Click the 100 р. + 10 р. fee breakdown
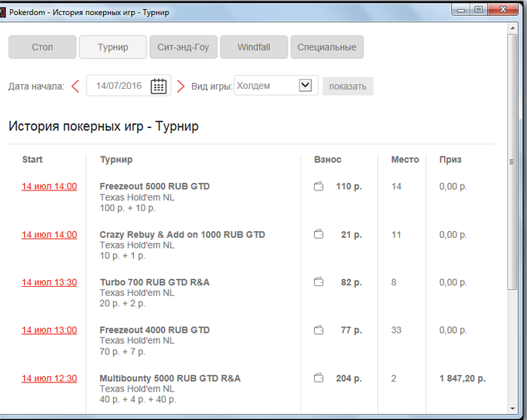This screenshot has height=420, width=527. pos(127,208)
